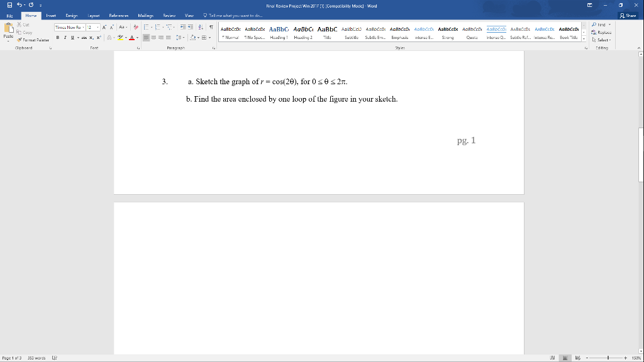Toggle Italic formatting

pyautogui.click(x=65, y=37)
